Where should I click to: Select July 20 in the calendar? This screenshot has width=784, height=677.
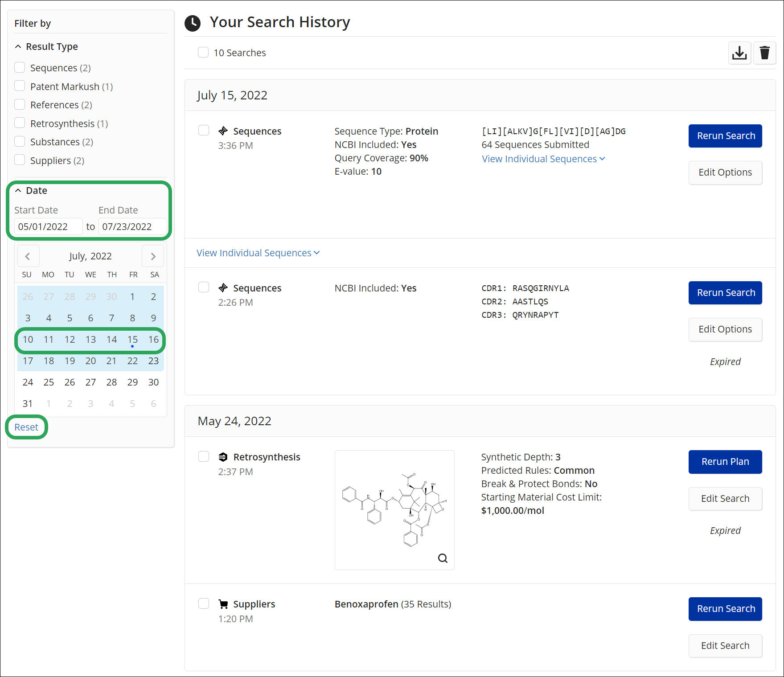click(x=90, y=361)
